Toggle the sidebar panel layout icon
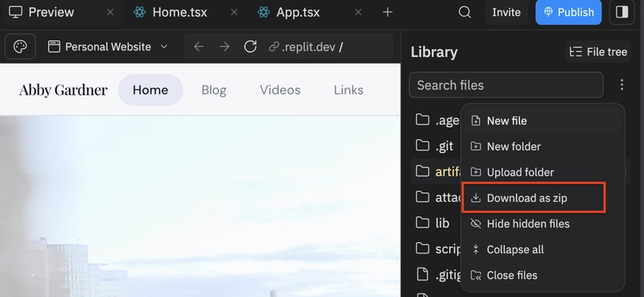Image resolution: width=644 pixels, height=297 pixels. pyautogui.click(x=621, y=12)
